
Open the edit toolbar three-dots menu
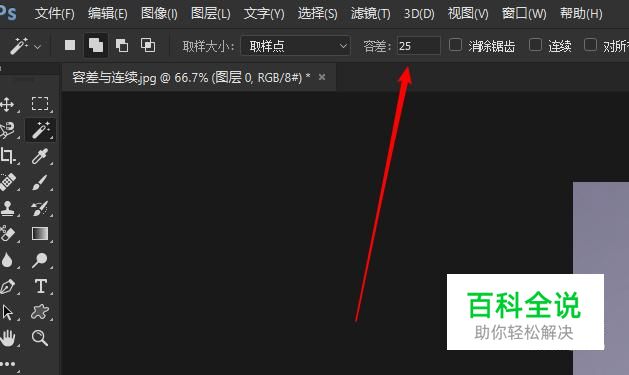click(x=7, y=364)
